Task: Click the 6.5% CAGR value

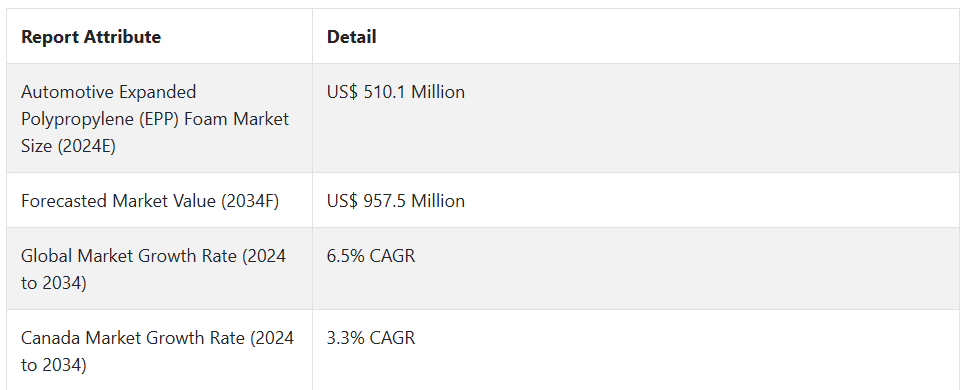Action: coord(371,256)
